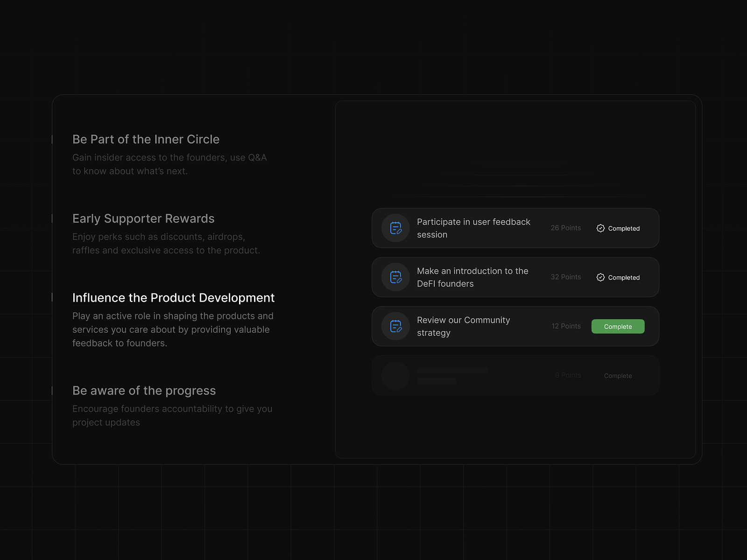Select the Influence the Product Development tab
Viewport: 747px width, 560px height.
tap(173, 298)
